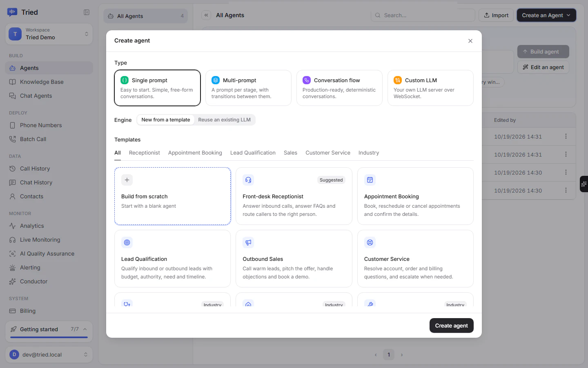Open Knowledge Base in sidebar
Viewport: 588px width, 368px height.
pyautogui.click(x=49, y=82)
